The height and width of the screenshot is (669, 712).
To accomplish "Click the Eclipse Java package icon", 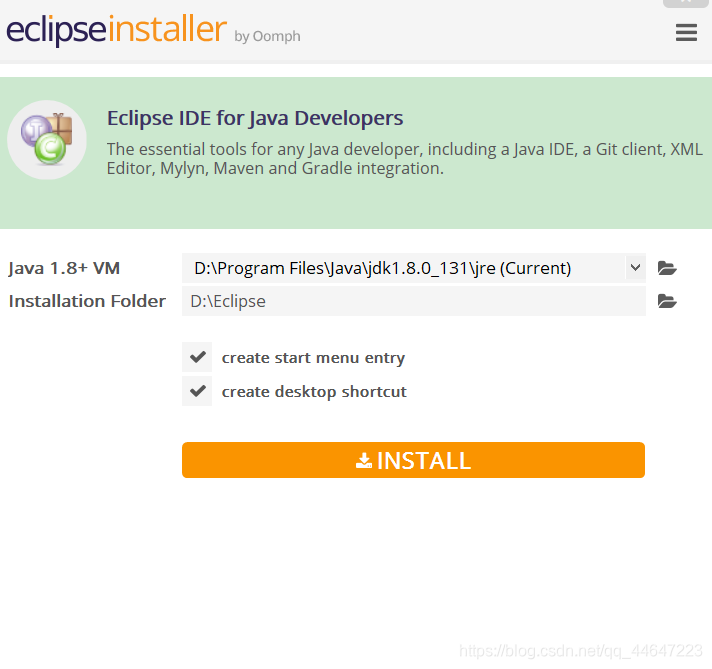I will tap(47, 139).
